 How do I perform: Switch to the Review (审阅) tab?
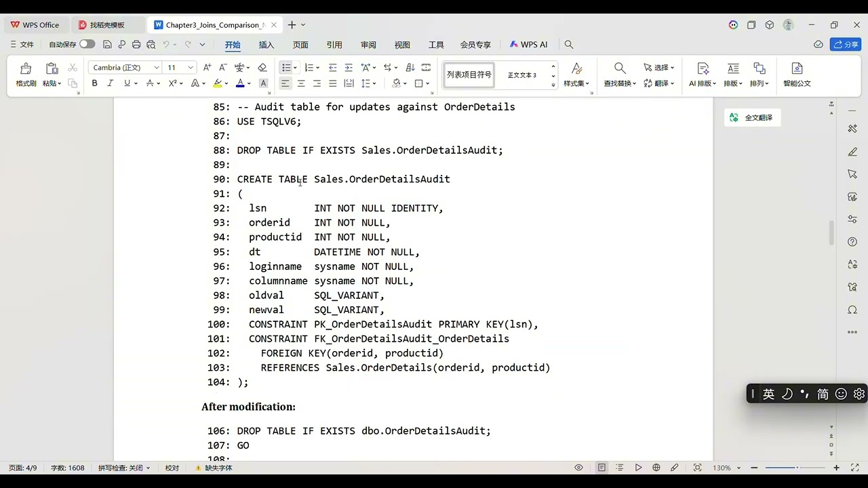pos(368,45)
